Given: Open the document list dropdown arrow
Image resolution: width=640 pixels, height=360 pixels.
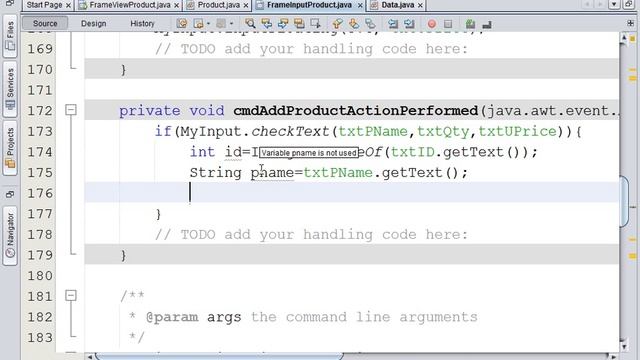Looking at the screenshot, I should pos(614,4).
